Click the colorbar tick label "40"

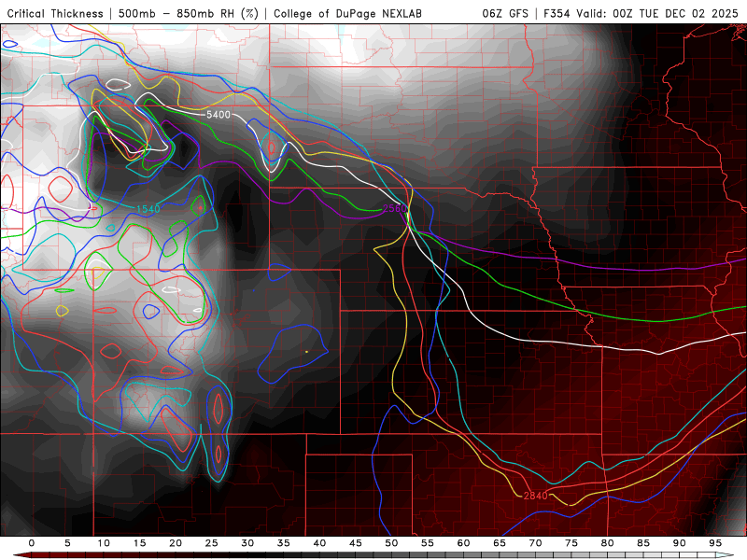pos(319,543)
